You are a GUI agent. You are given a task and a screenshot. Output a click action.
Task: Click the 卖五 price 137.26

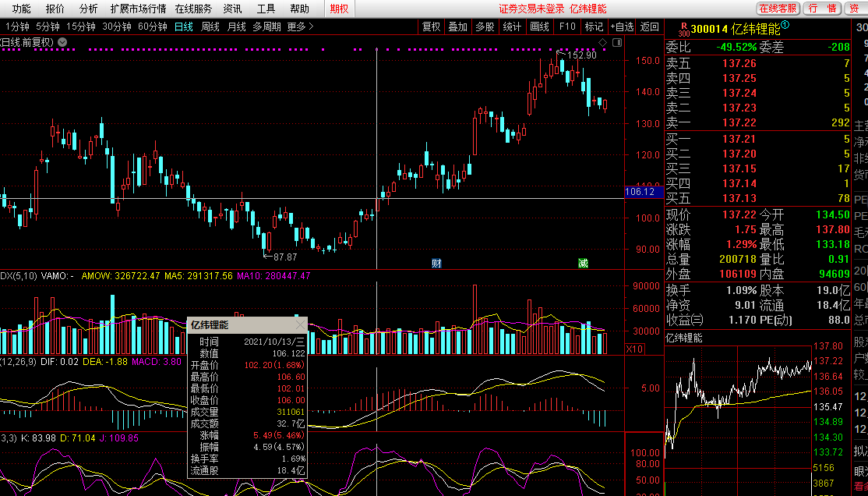(x=739, y=64)
